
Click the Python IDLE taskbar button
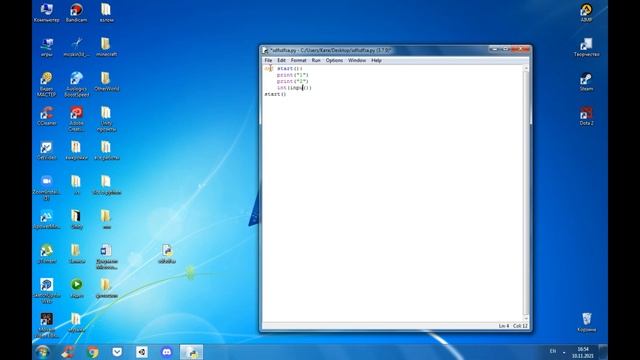coord(191,352)
